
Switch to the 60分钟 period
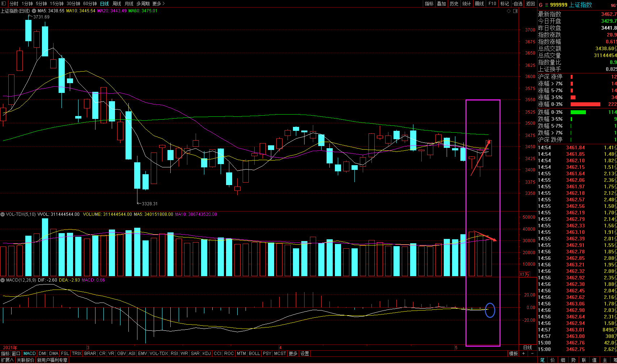click(x=90, y=4)
